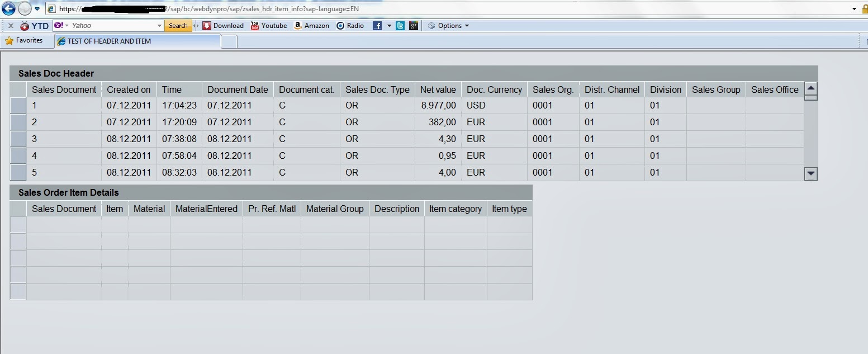Select row selector for Sales Document 5
868x354 pixels.
coord(18,173)
